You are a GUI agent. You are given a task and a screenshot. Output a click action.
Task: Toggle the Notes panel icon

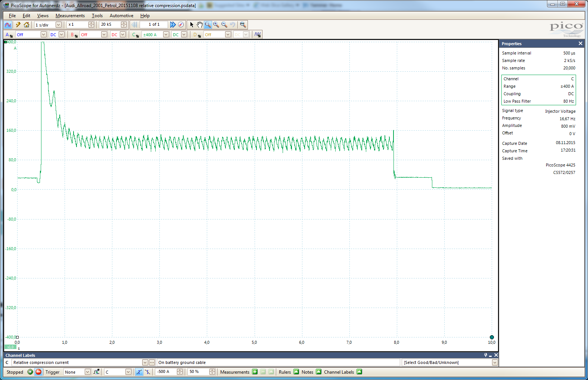click(319, 372)
